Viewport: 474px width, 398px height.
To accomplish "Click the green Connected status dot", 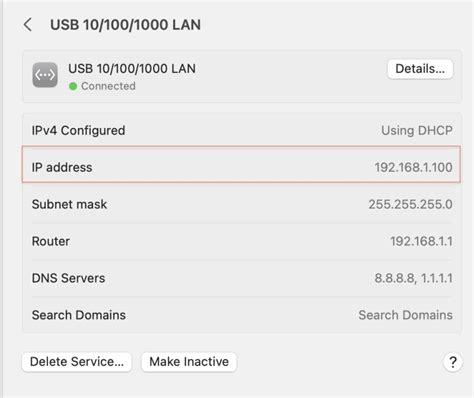I will pyautogui.click(x=73, y=86).
